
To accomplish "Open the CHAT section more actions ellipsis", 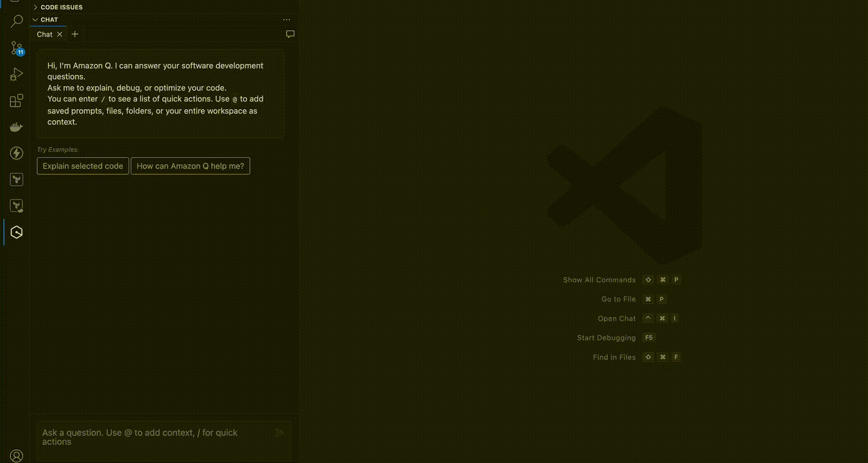I will 287,20.
